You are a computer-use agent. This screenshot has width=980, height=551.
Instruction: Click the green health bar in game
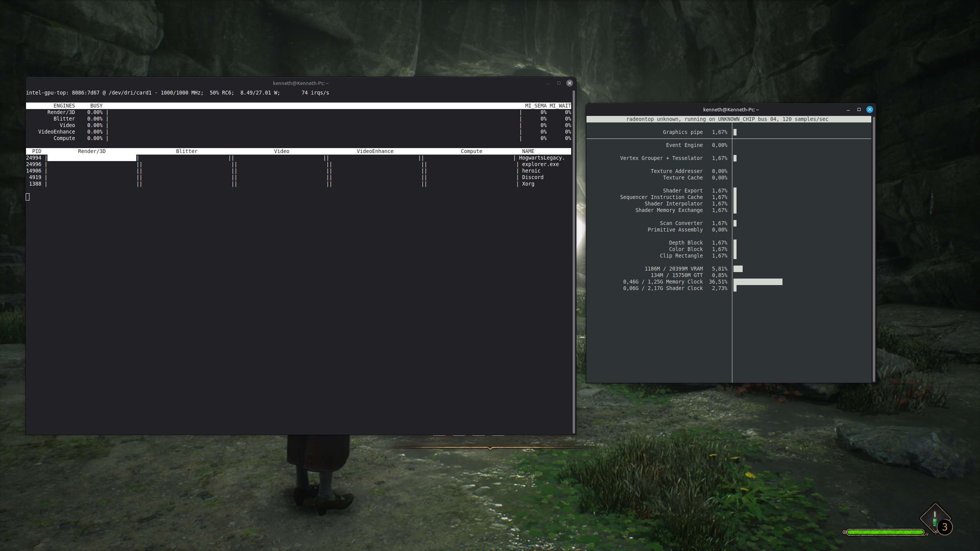885,532
